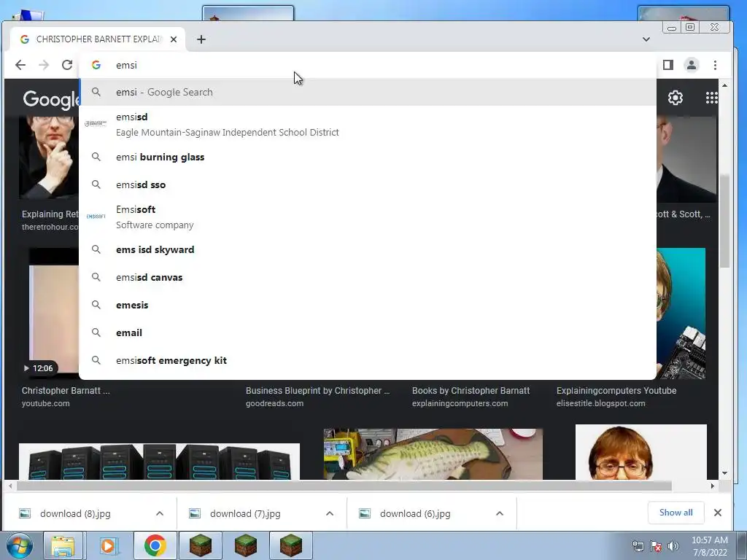Image resolution: width=747 pixels, height=560 pixels.
Task: Click the emsisd logo icon in suggestions
Action: 96,124
